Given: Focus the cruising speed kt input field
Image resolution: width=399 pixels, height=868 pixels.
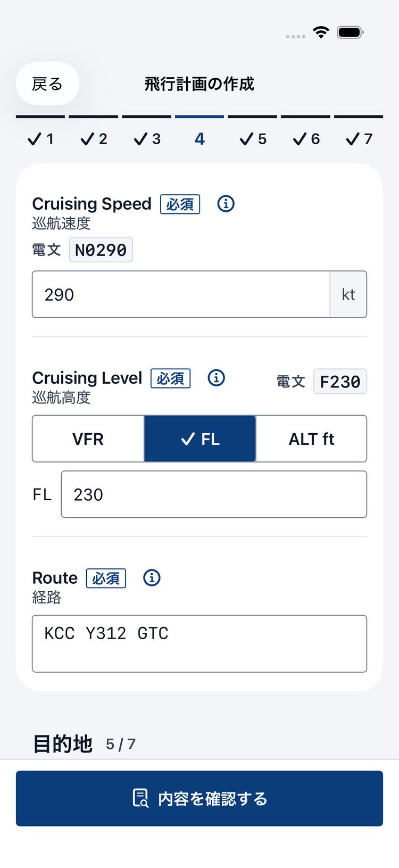Looking at the screenshot, I should [181, 294].
